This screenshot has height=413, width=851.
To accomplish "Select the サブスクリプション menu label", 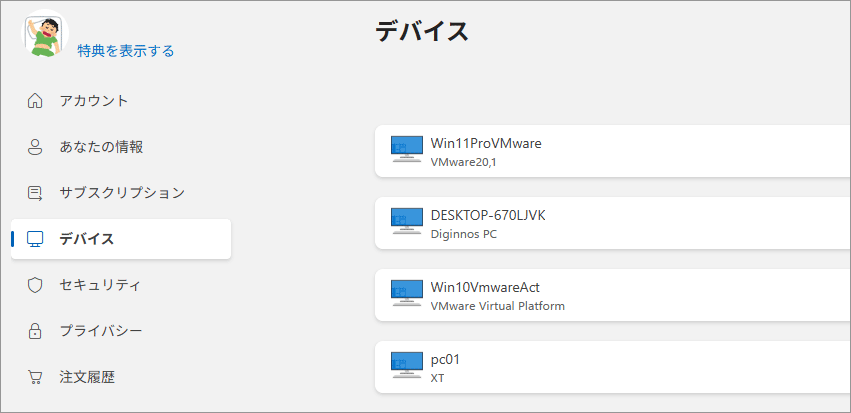I will tap(121, 193).
